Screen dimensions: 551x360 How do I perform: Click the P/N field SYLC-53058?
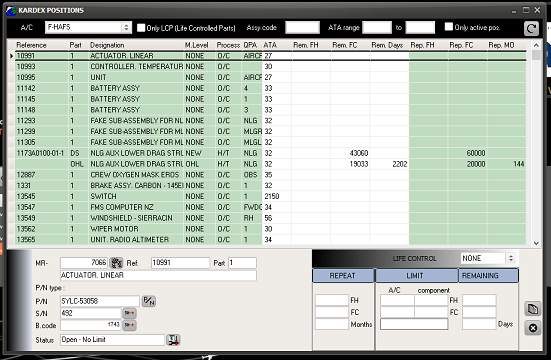coord(100,301)
